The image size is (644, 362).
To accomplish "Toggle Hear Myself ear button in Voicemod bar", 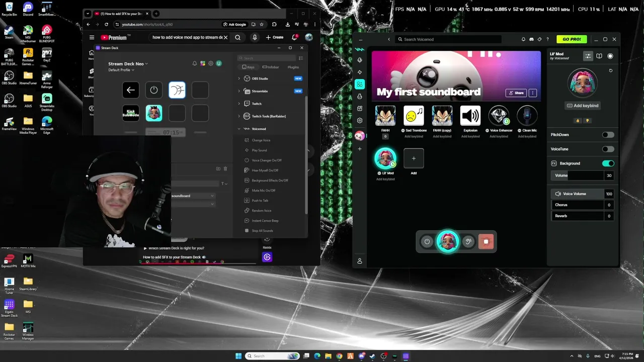I will (468, 242).
